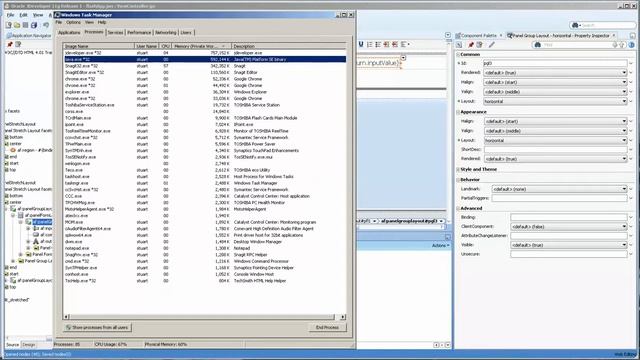Image resolution: width=640 pixels, height=360 pixels.
Task: Click JDeveloper Save All toolbar icon
Action: tap(34, 25)
